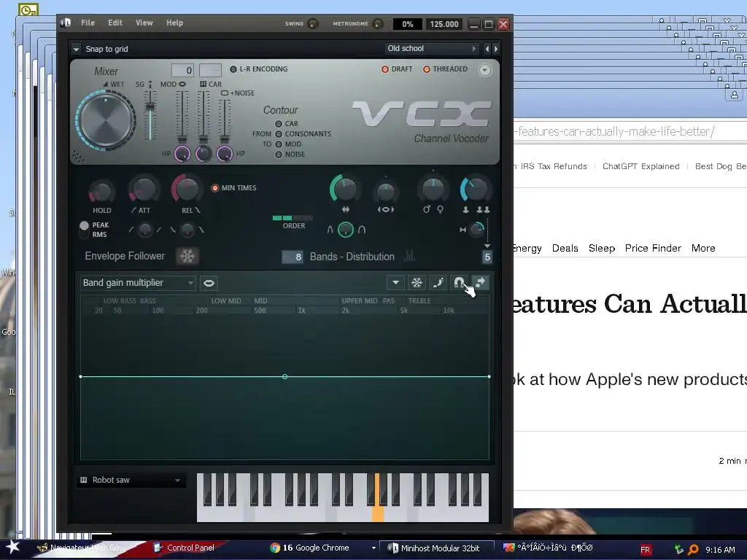Click the Envelope Follower freeze snowflake button
This screenshot has height=560, width=747.
[x=187, y=256]
